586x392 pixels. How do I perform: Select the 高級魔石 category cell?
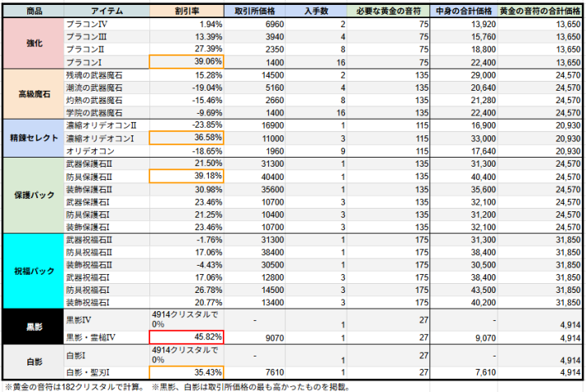pyautogui.click(x=33, y=93)
